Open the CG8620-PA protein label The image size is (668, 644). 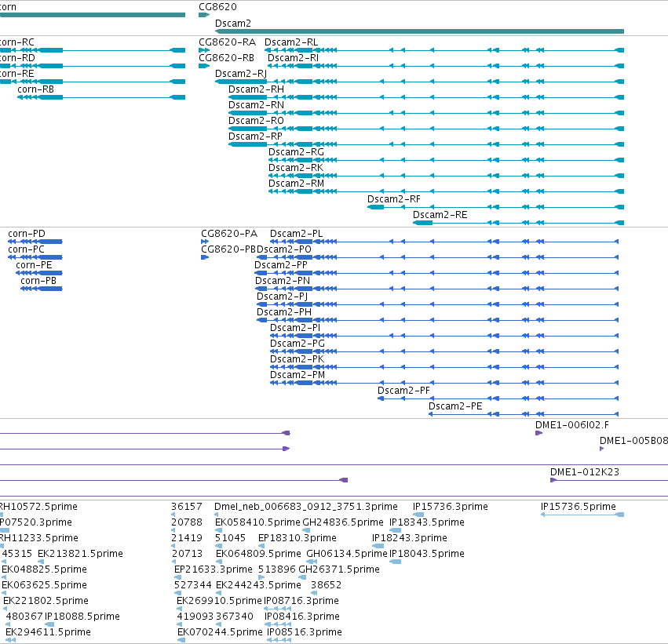click(x=229, y=234)
